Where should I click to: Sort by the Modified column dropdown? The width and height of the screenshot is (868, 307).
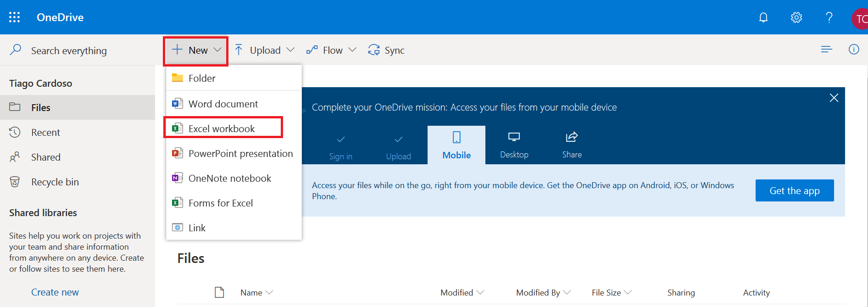[x=462, y=292]
